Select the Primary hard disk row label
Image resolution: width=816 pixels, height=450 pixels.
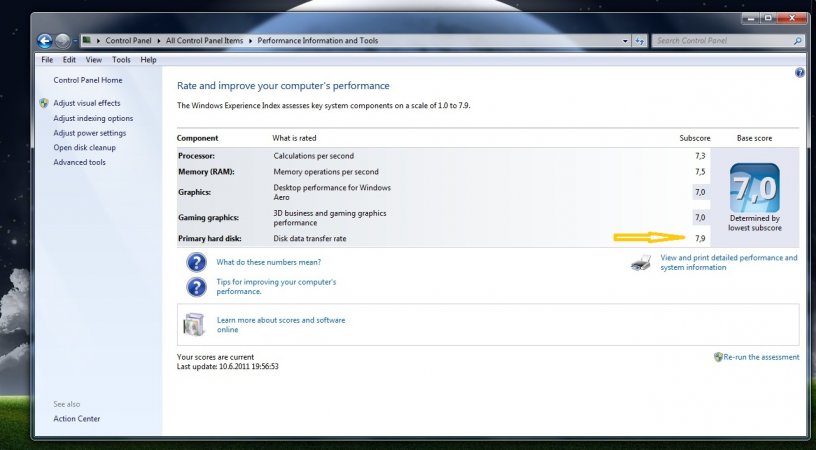[x=210, y=238]
